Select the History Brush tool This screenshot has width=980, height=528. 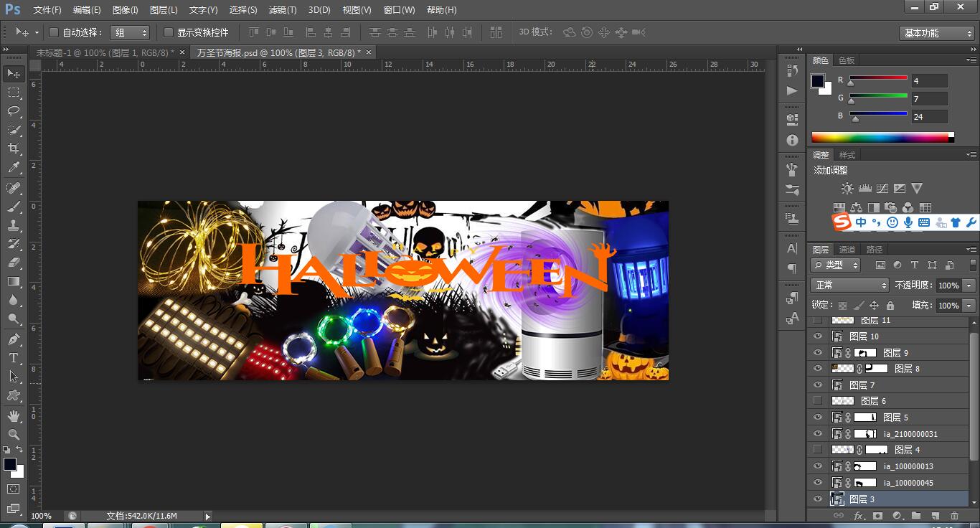click(x=13, y=244)
